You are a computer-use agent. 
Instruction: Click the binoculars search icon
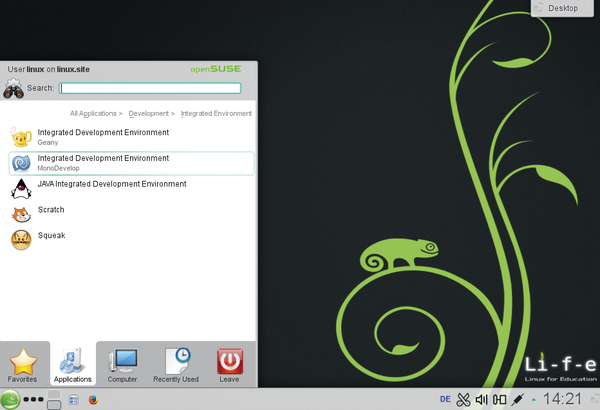[13, 88]
